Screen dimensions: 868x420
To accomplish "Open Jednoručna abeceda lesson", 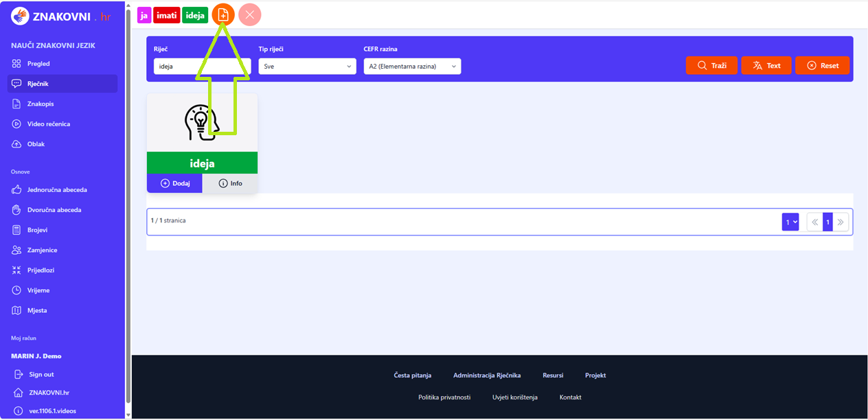I will coord(56,190).
